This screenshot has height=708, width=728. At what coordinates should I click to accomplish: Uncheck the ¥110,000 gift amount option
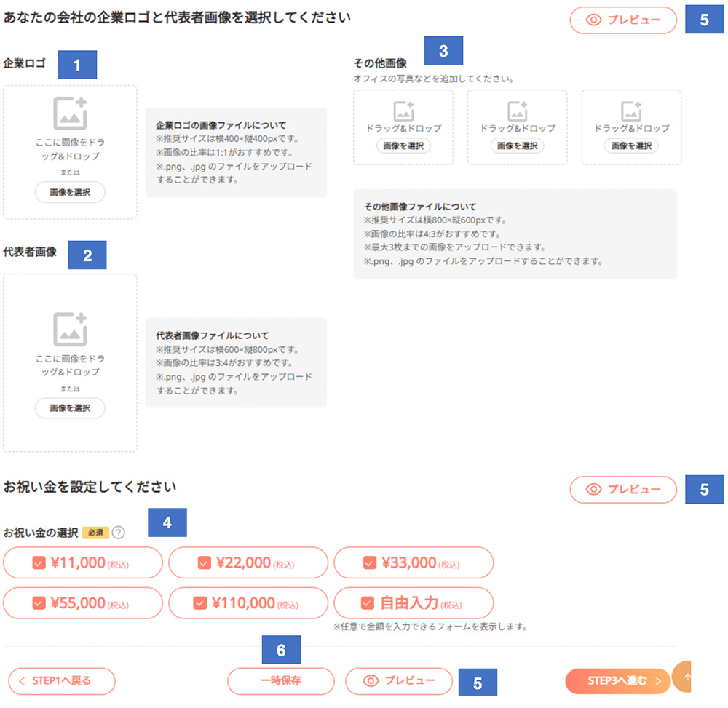[x=200, y=603]
